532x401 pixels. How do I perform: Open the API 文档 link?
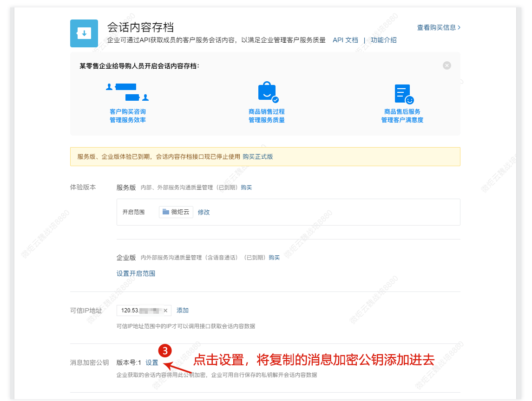point(345,40)
